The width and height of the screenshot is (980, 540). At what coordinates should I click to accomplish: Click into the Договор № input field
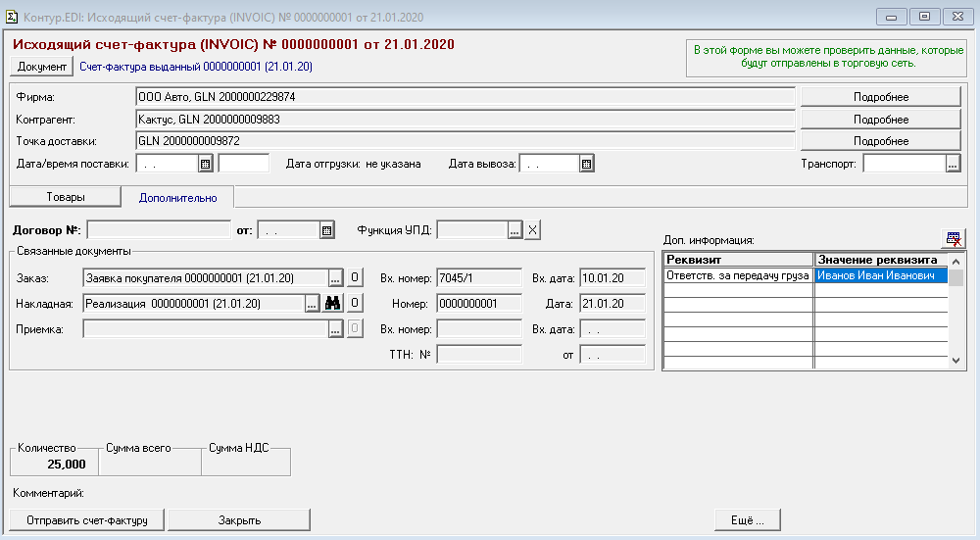click(x=159, y=230)
